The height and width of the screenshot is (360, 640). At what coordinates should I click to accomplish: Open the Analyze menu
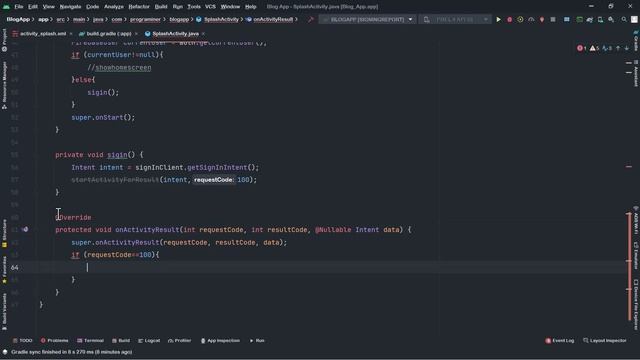click(x=113, y=7)
